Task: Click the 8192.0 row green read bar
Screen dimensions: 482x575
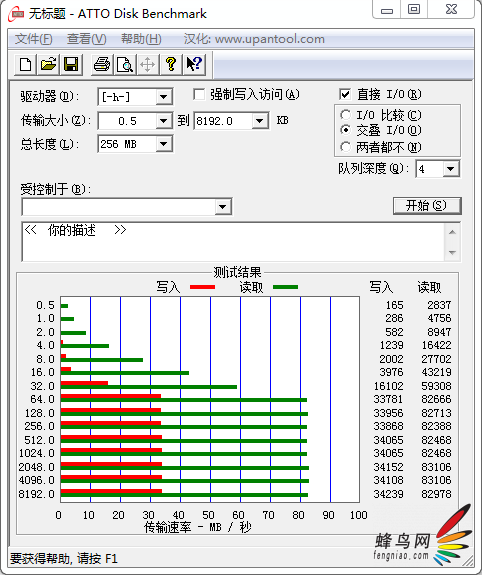Action: (x=184, y=495)
